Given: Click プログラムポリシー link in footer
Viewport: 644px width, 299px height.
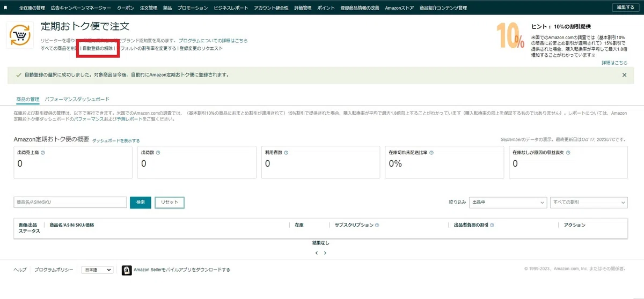Looking at the screenshot, I should 54,270.
